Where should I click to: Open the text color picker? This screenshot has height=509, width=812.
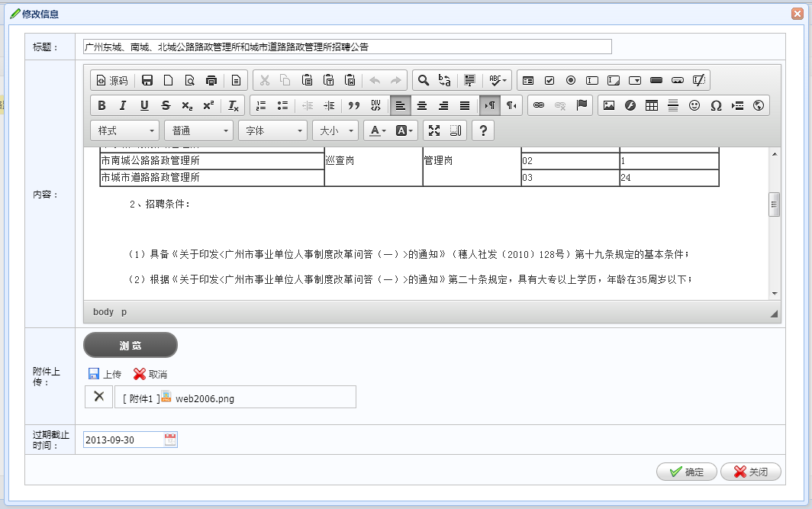(x=378, y=131)
